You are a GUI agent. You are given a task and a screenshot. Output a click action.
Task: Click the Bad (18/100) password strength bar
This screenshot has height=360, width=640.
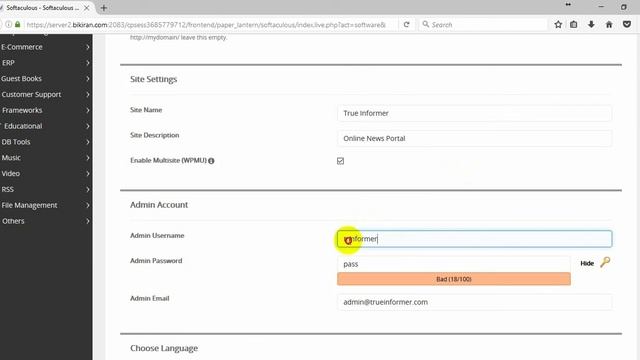tap(454, 279)
